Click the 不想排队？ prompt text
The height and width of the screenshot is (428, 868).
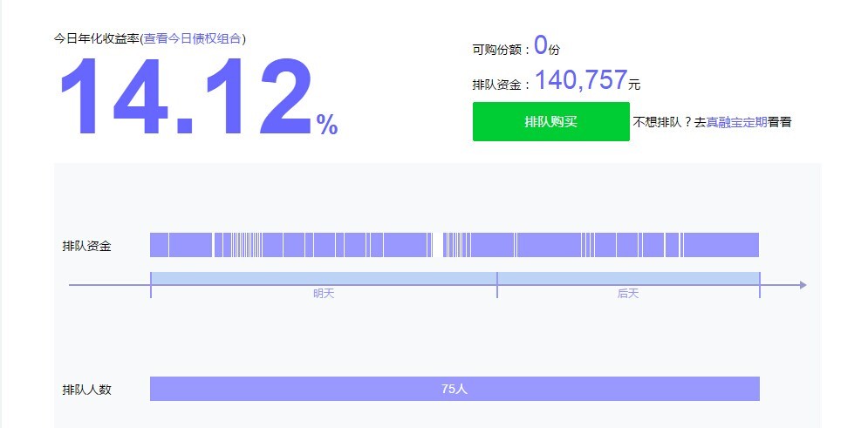click(662, 122)
